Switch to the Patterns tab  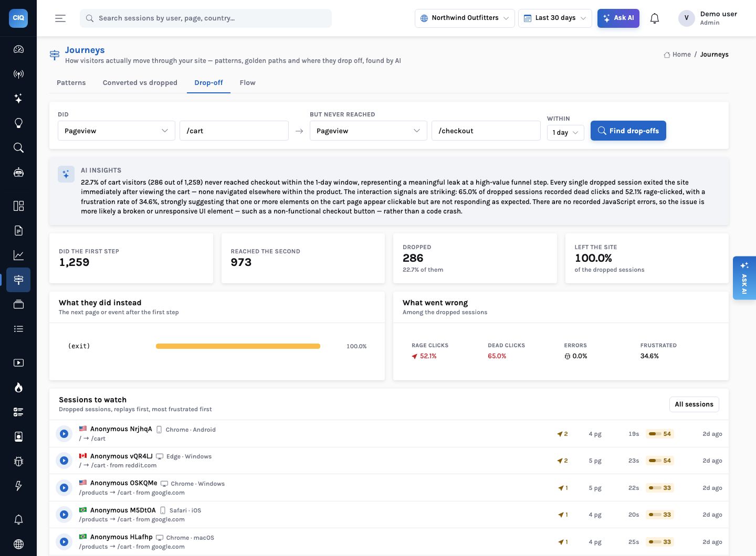[x=71, y=82]
